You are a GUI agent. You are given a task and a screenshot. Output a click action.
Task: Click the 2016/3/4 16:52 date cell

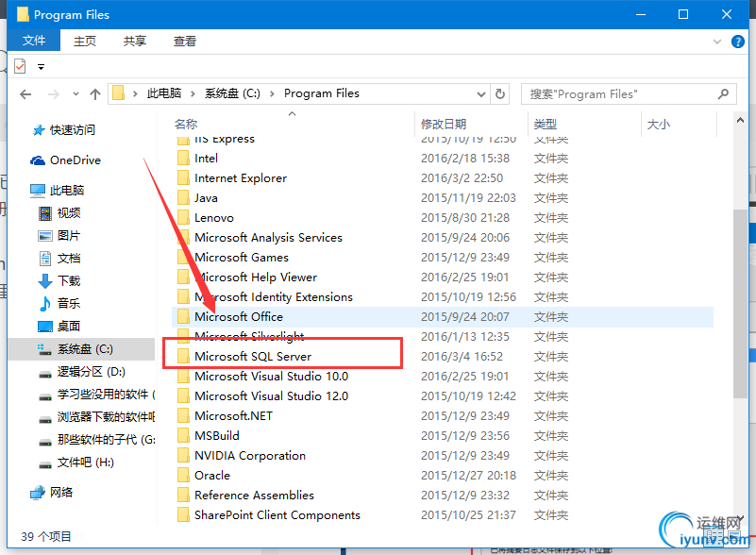462,356
